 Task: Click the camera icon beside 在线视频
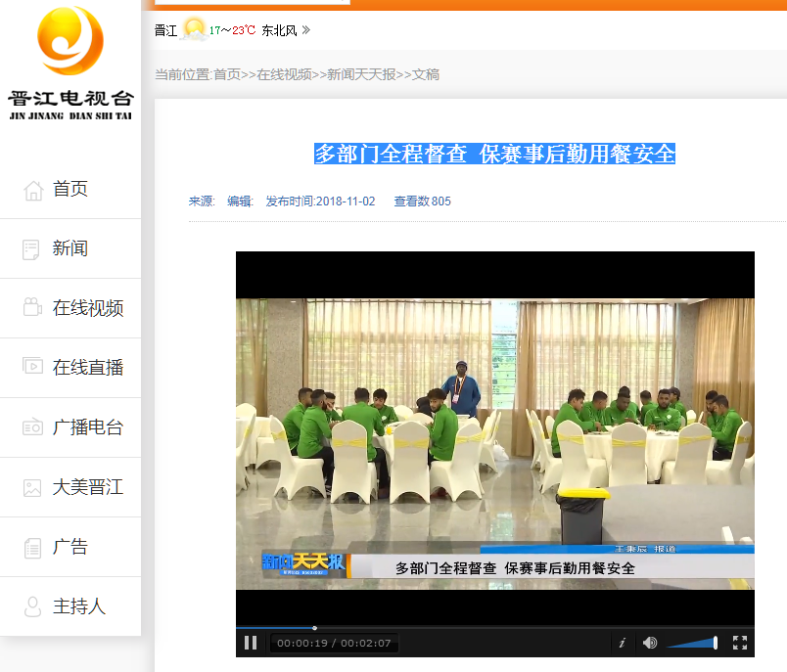pyautogui.click(x=33, y=308)
